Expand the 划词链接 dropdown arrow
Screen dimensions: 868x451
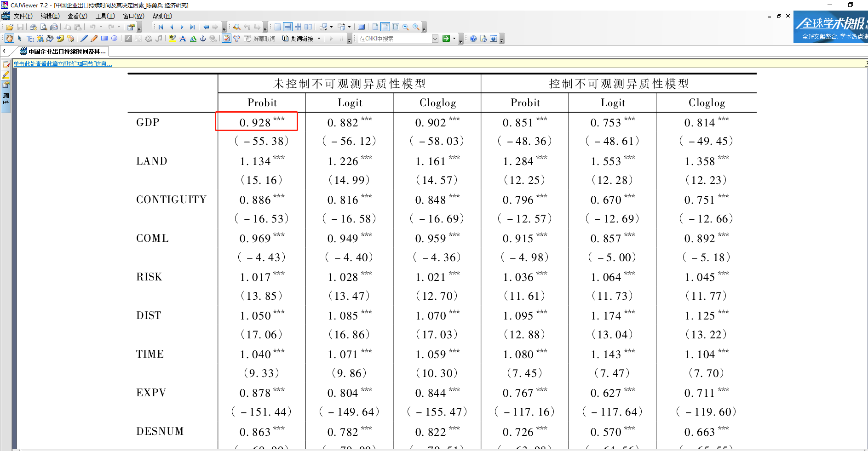pyautogui.click(x=319, y=39)
